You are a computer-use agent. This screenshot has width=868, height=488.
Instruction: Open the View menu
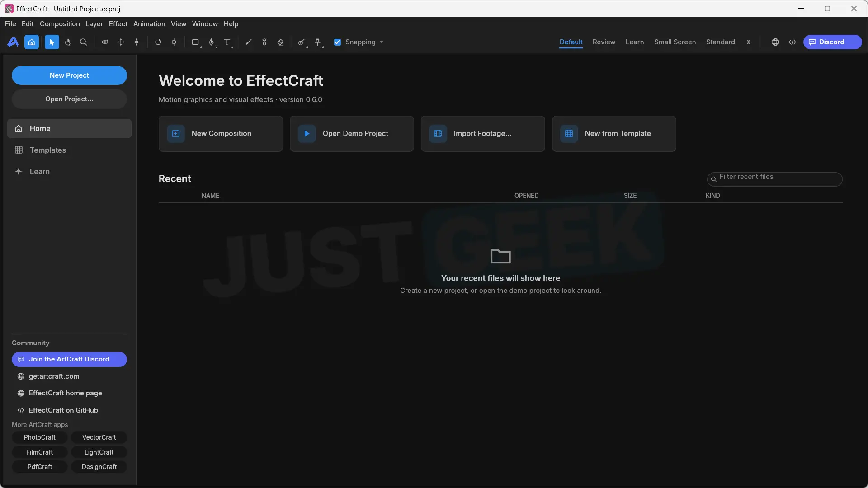(179, 24)
